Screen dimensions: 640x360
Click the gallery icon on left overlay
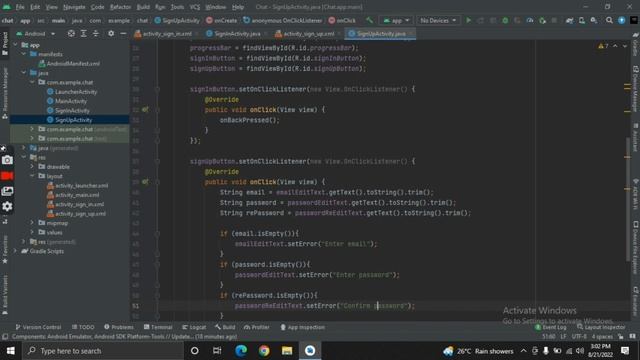(7, 191)
